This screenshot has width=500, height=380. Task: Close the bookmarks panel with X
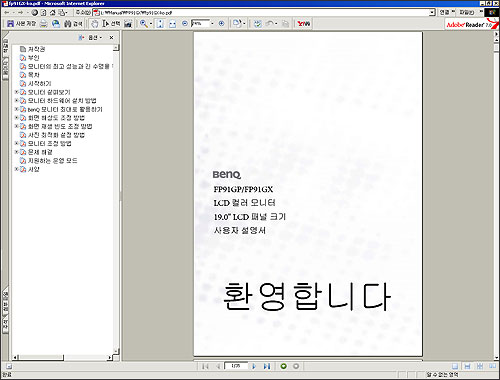click(111, 38)
